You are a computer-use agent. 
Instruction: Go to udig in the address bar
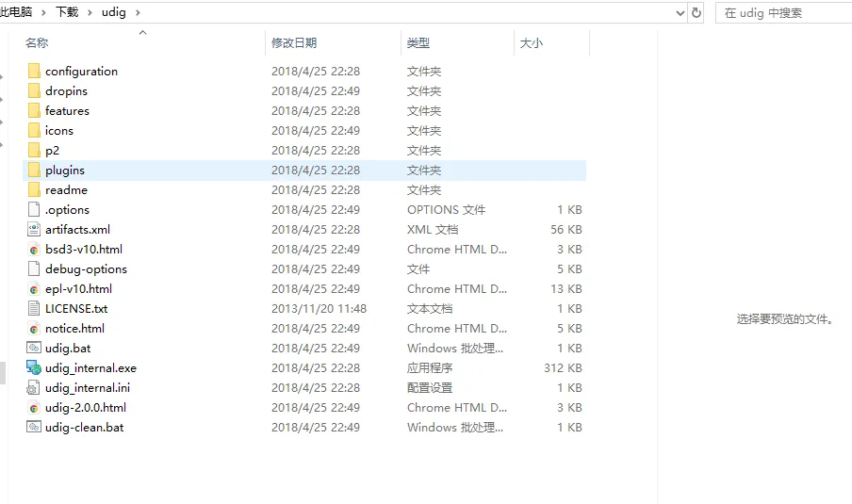113,12
